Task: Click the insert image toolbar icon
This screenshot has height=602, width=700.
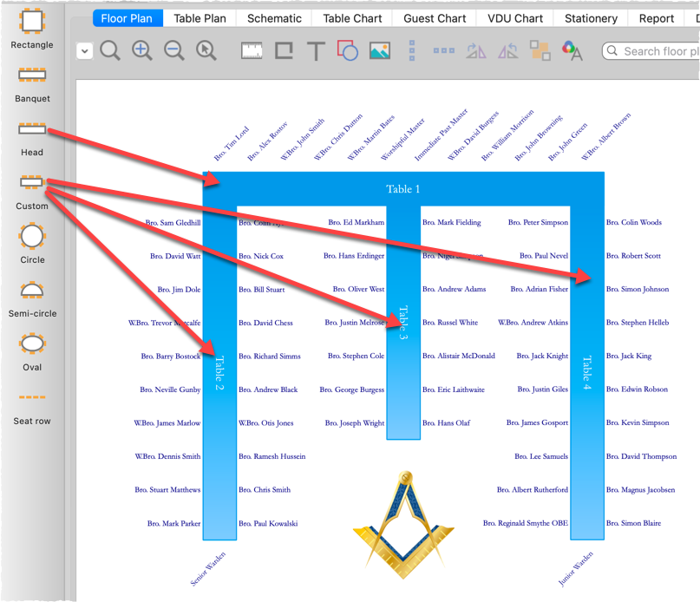Action: [x=379, y=51]
